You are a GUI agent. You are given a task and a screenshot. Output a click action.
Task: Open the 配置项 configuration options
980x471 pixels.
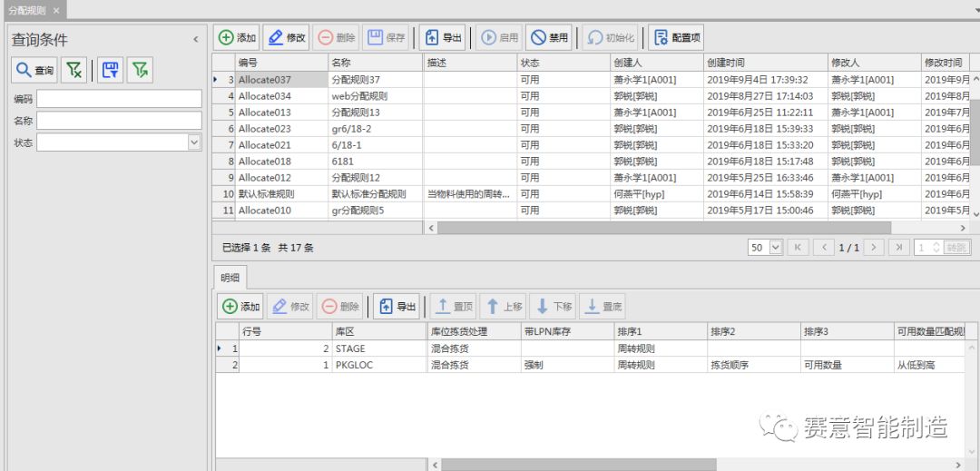click(676, 38)
